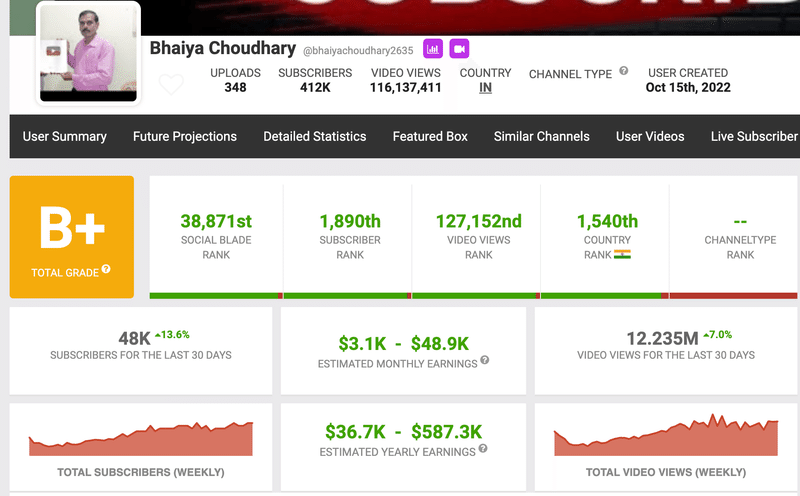Image resolution: width=800 pixels, height=496 pixels.
Task: Click the $36.7K - $587.3K yearly earnings
Action: pos(404,432)
